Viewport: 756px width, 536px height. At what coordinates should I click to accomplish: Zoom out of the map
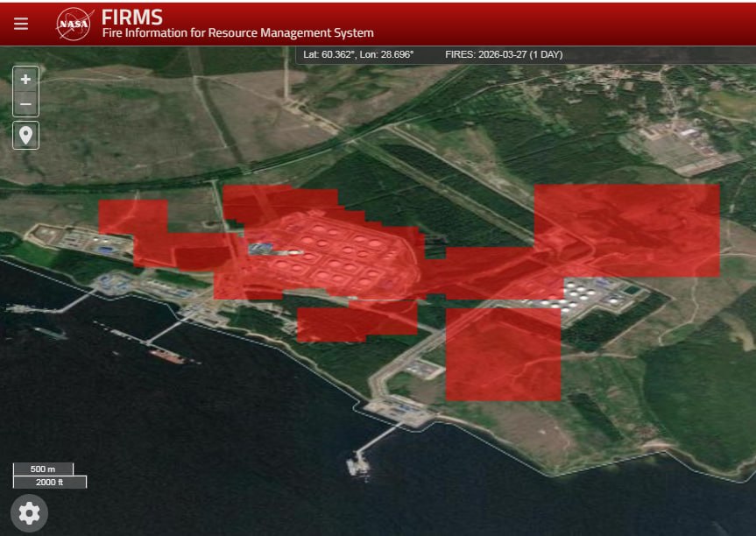(25, 104)
